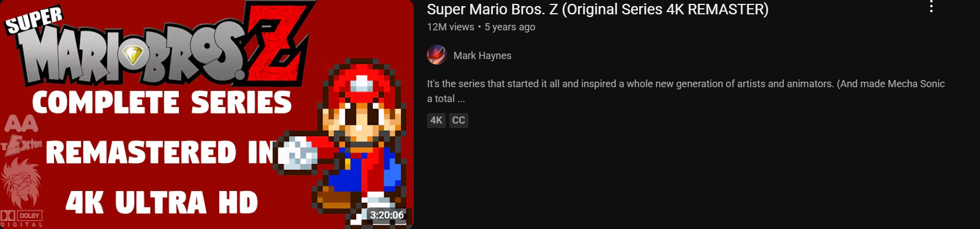Click the 'REMASTERED IN' thumbnail text
Screen dimensions: 980x229
point(161,152)
